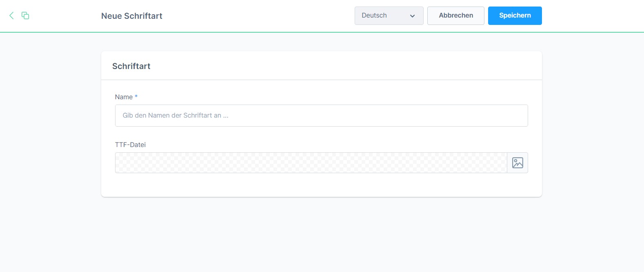Focus the Name input field
This screenshot has width=644, height=272.
click(x=322, y=116)
